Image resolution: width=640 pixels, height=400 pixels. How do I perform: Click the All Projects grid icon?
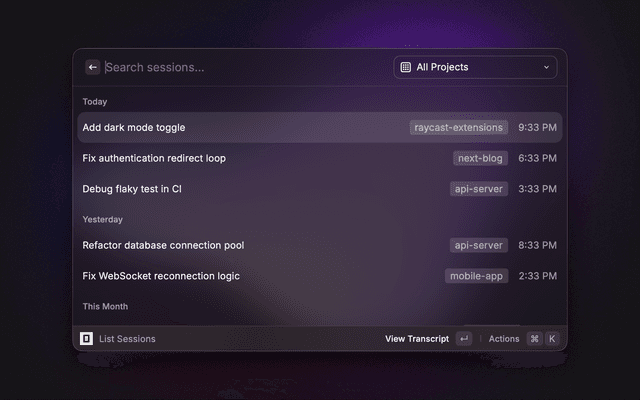406,67
